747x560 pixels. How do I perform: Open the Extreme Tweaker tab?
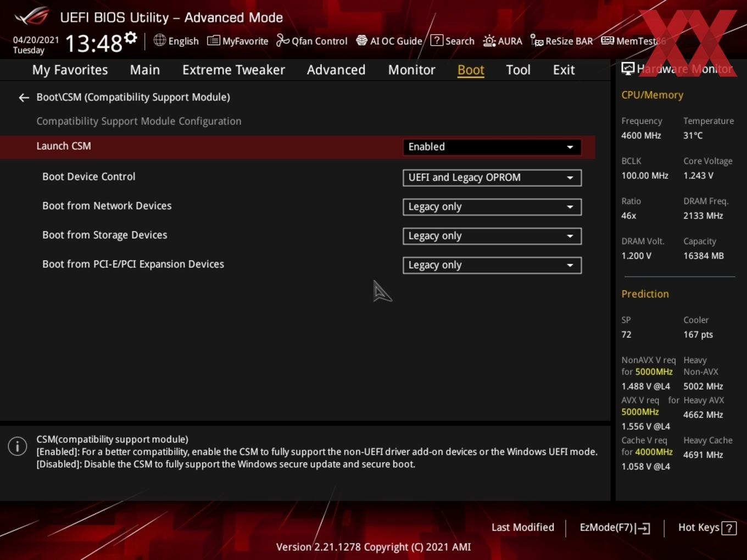coord(233,70)
